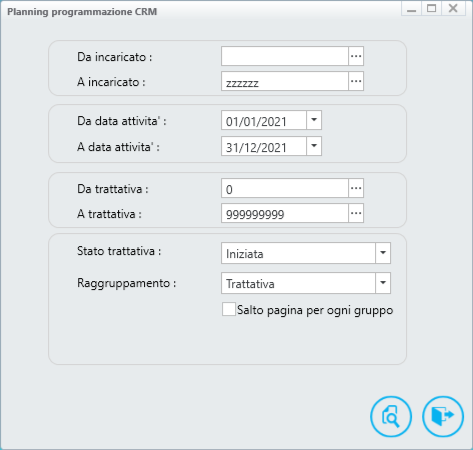Select the Iniziata combo box value

coord(299,253)
